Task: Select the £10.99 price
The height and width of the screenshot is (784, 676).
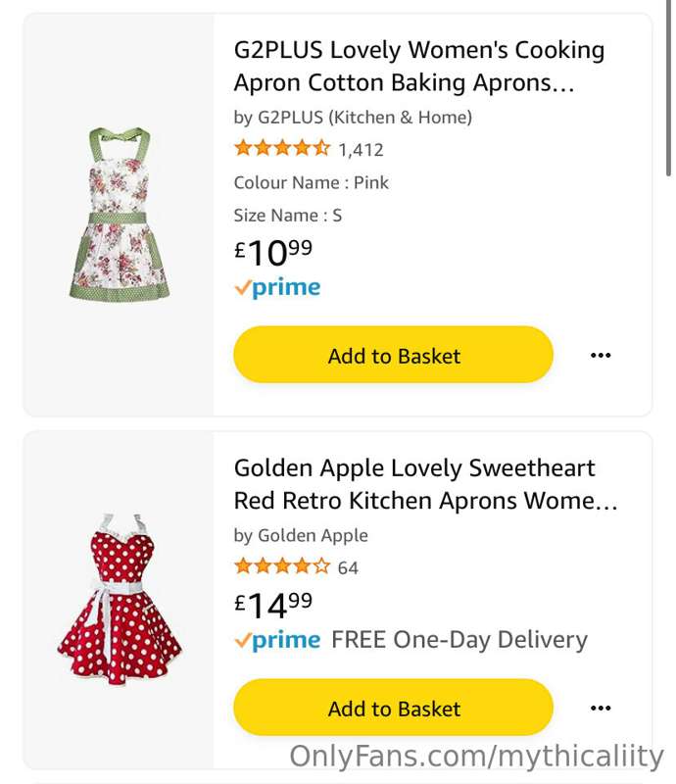Action: tap(273, 252)
